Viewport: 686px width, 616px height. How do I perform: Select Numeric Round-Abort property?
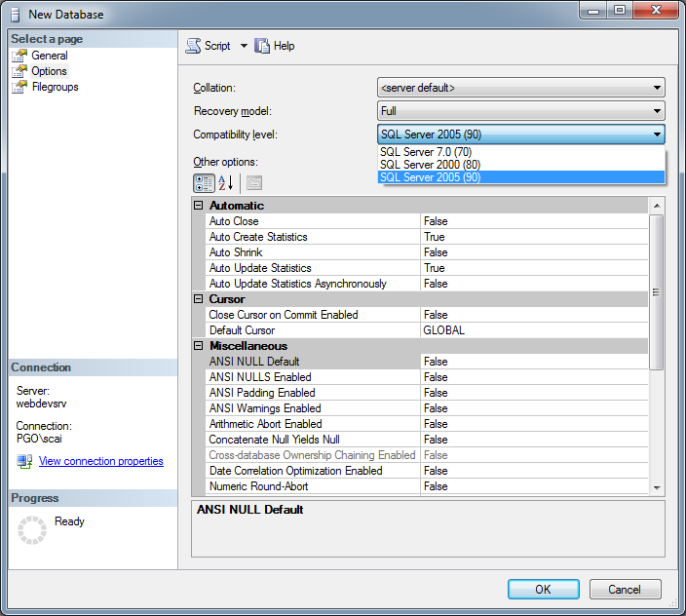click(x=427, y=486)
